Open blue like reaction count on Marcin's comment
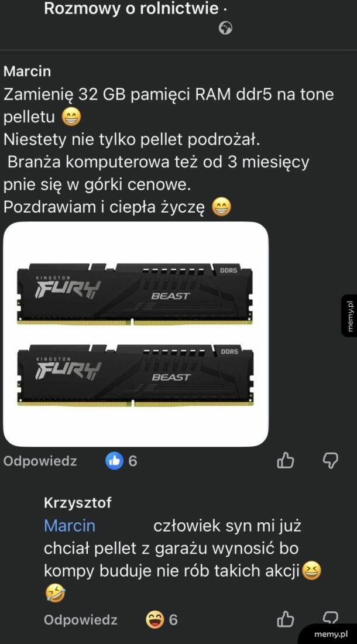Viewport: 357px width, 644px height. [121, 461]
